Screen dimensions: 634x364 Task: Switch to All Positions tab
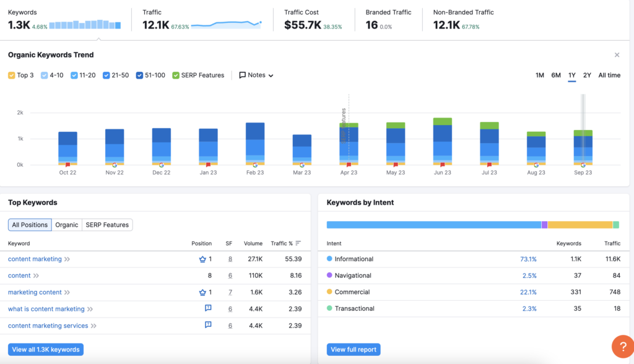click(30, 225)
